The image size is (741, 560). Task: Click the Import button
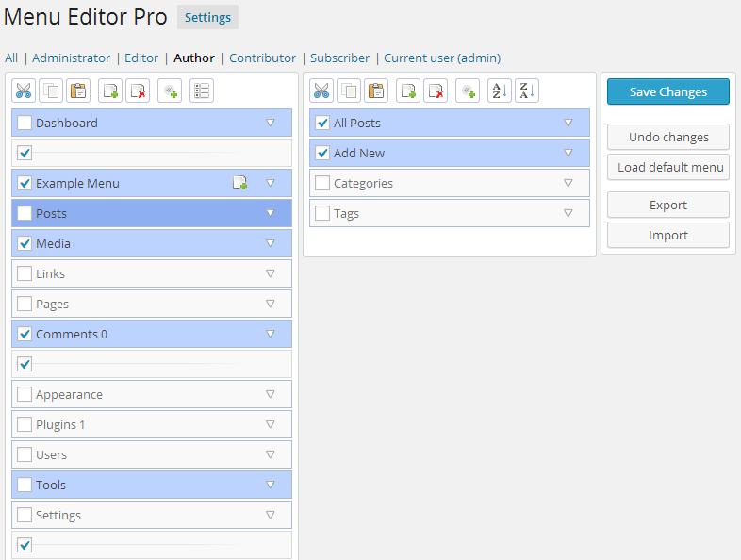[668, 236]
